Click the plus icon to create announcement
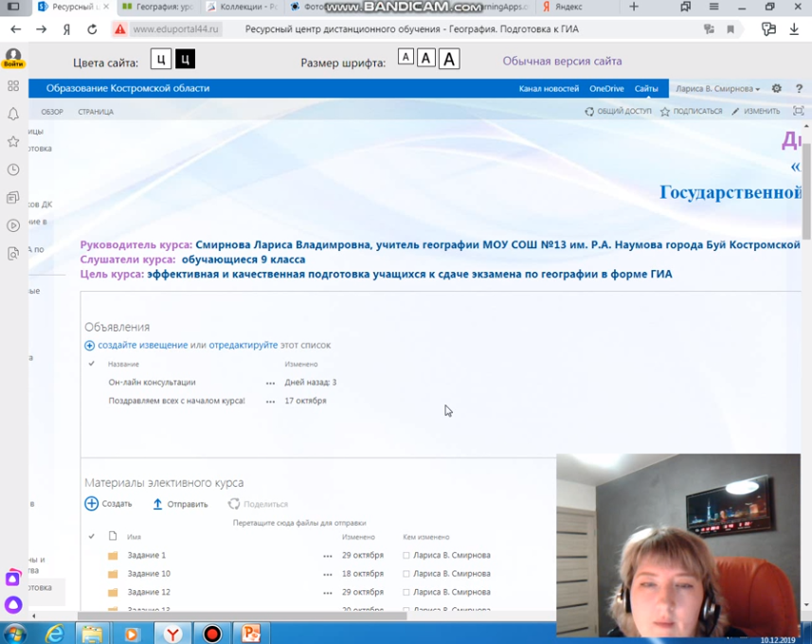The height and width of the screenshot is (644, 812). (90, 346)
